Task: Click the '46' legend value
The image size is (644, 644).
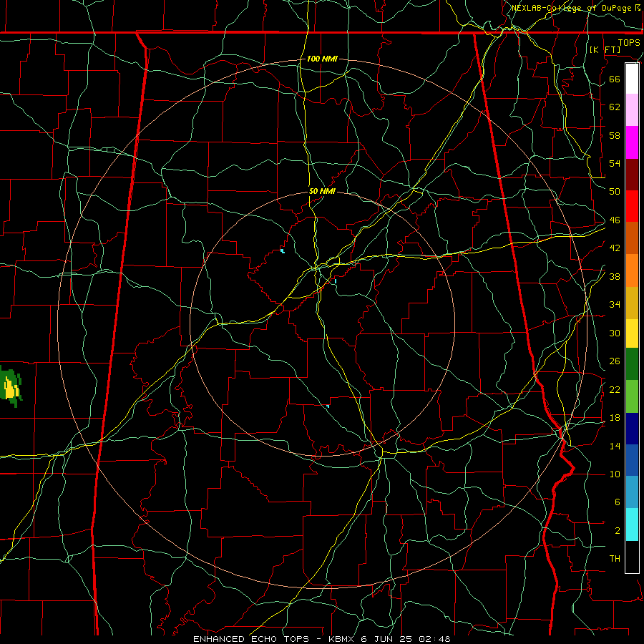Action: [615, 220]
